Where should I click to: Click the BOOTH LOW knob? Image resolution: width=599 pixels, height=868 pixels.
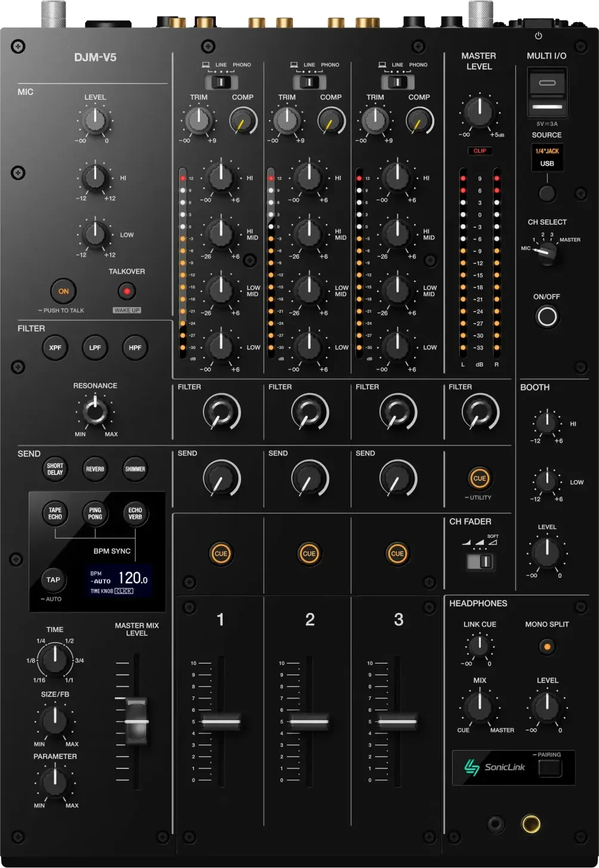[x=546, y=480]
